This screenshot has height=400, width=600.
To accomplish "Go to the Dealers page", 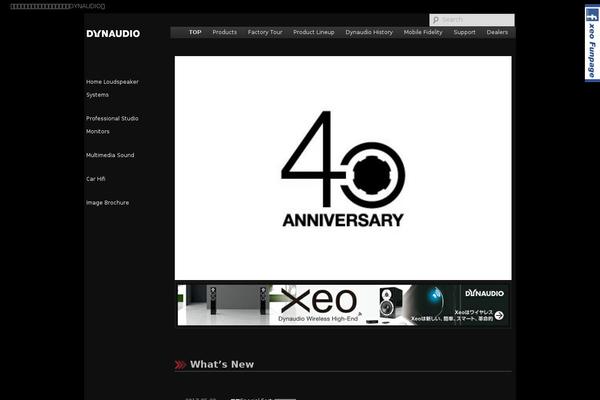I will [x=497, y=32].
